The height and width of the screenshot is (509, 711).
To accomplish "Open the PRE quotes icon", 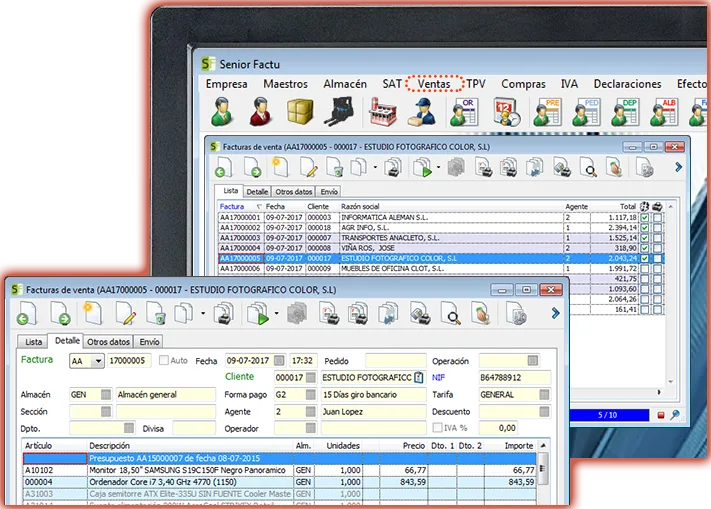I will [x=547, y=112].
